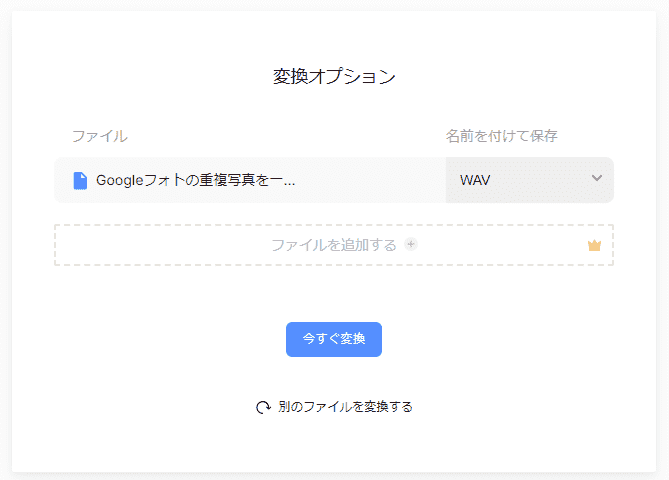Screen dimensions: 669x480
Task: Click the ellipsis ending the truncated file name
Action: pos(289,182)
